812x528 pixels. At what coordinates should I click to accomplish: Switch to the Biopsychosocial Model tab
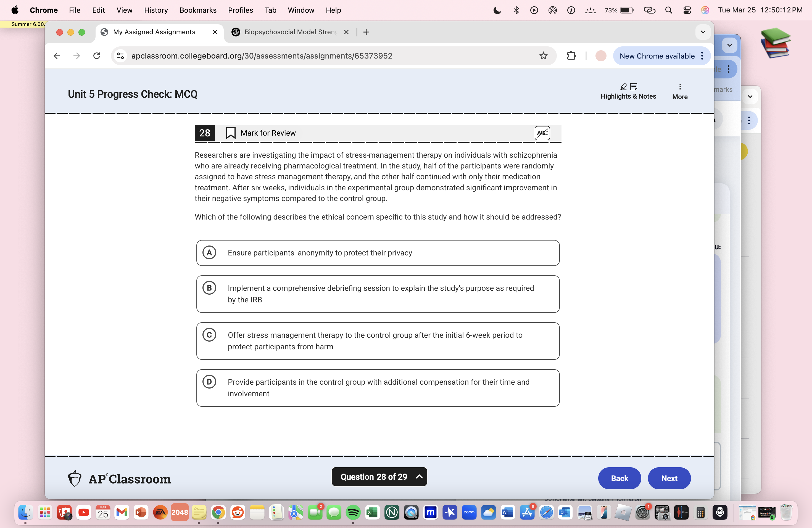[290, 32]
